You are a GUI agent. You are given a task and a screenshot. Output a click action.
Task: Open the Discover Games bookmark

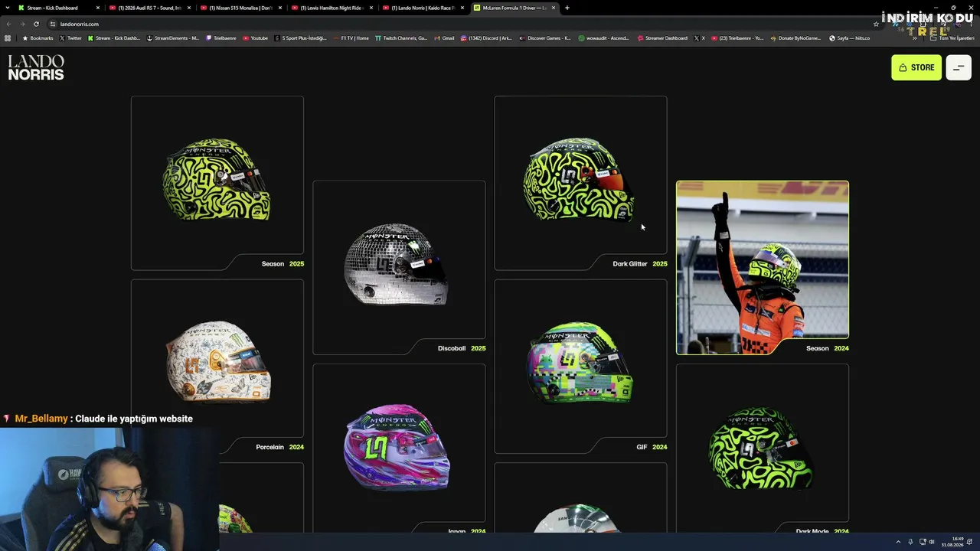tap(545, 38)
